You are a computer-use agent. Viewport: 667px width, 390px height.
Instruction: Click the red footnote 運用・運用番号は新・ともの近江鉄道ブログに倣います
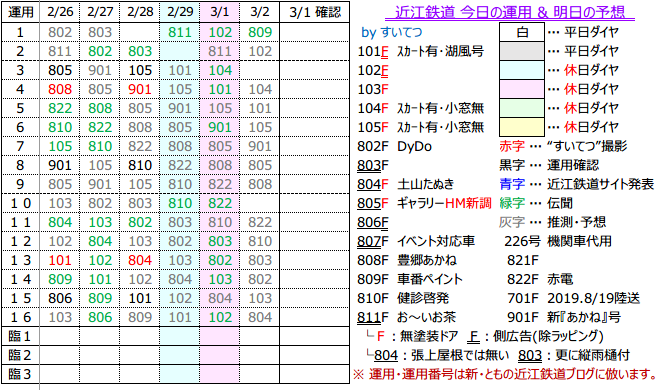[505, 374]
